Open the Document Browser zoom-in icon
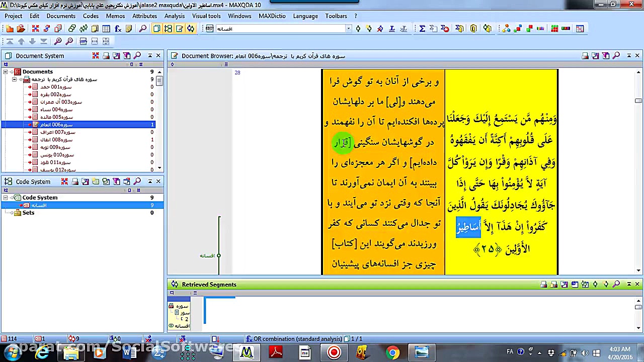Screen dimensions: 644x362 [x=59, y=41]
